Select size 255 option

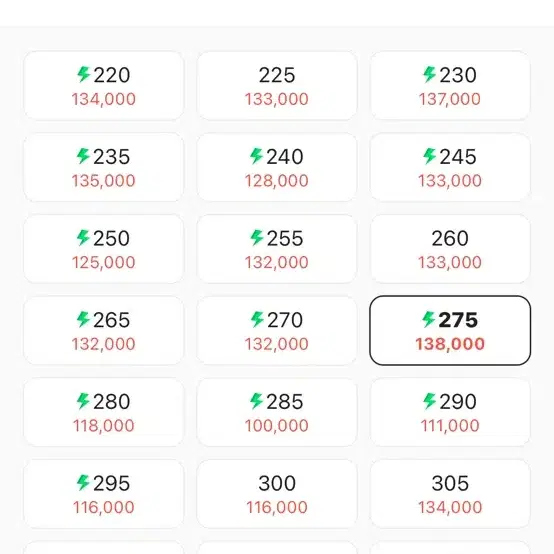coord(277,249)
